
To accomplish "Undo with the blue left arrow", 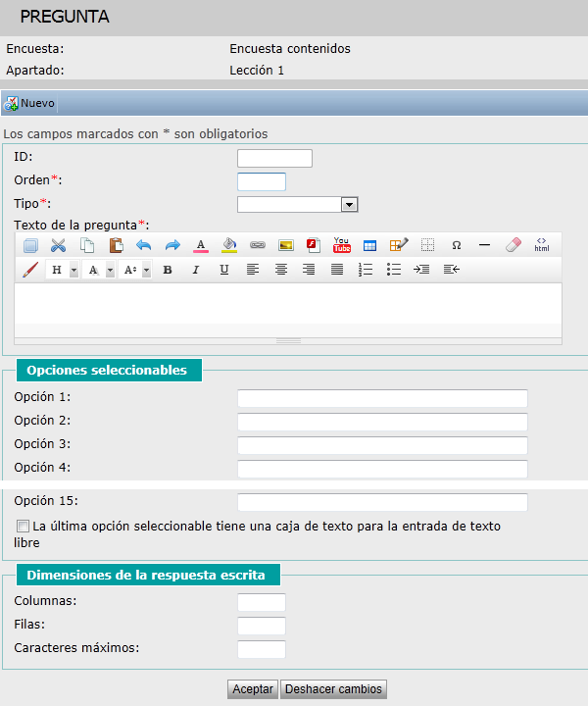I will [x=144, y=245].
